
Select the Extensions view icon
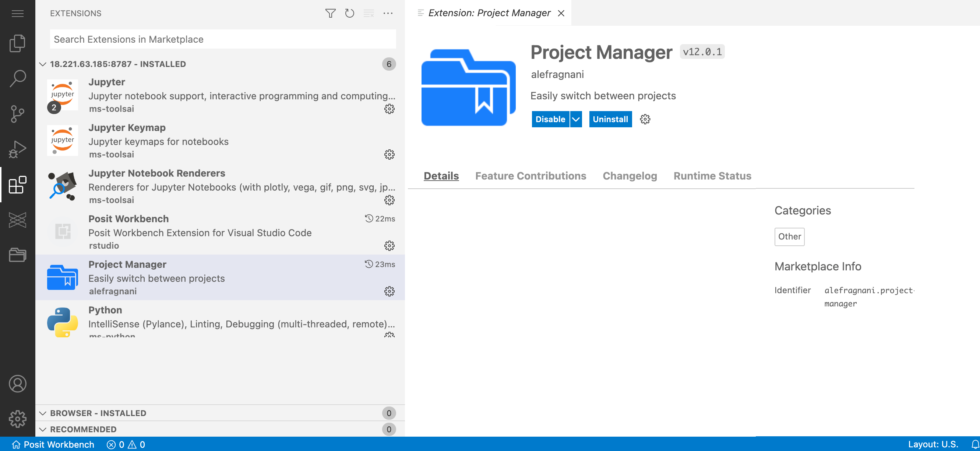(x=18, y=184)
